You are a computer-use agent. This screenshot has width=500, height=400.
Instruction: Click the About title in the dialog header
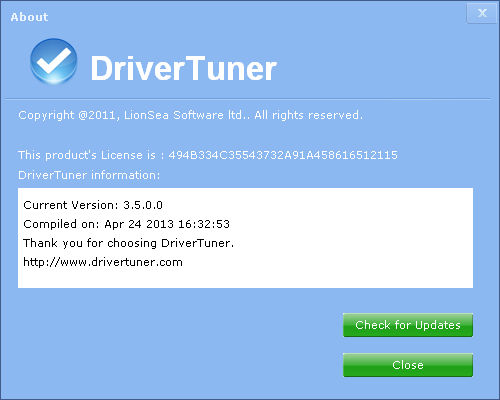click(29, 17)
